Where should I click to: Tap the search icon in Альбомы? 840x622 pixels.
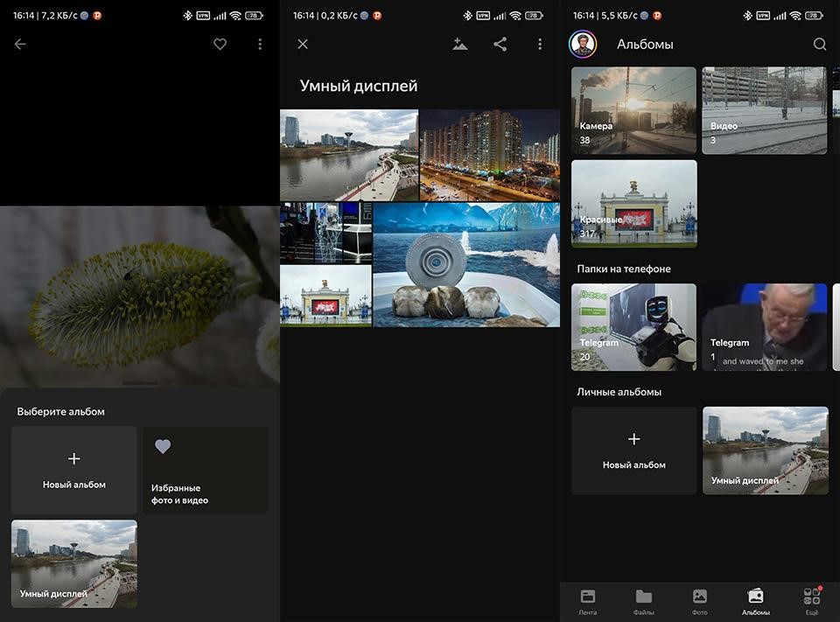point(820,45)
